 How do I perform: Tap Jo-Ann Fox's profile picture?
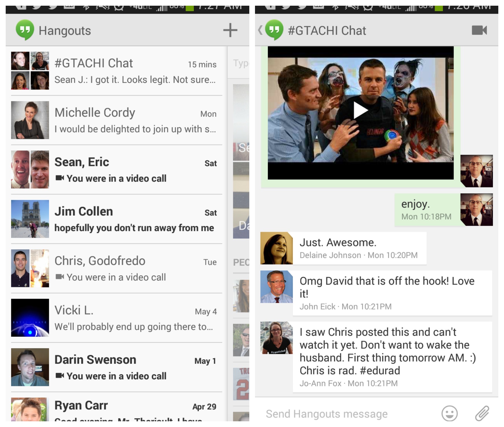pos(276,338)
